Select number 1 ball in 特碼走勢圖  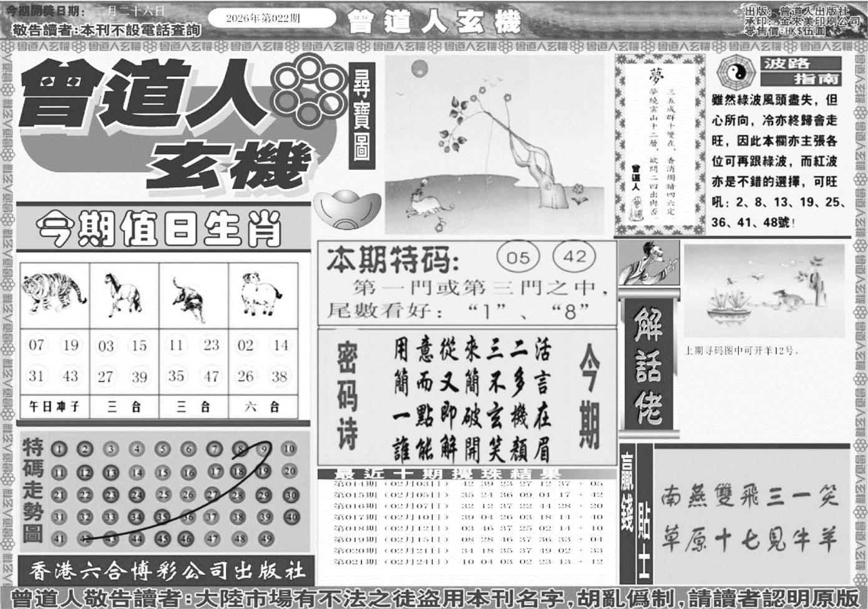[59, 449]
